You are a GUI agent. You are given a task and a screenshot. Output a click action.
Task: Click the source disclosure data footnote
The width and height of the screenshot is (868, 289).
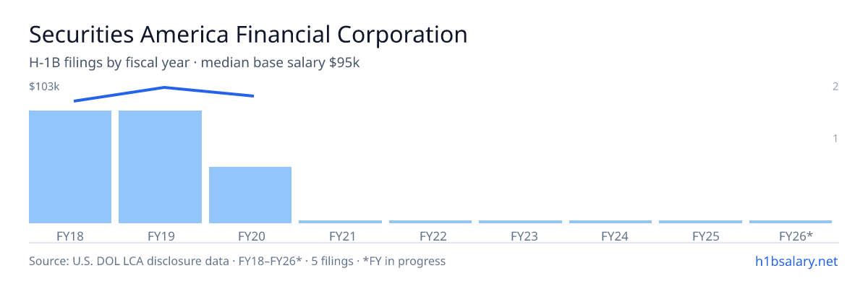tap(237, 261)
